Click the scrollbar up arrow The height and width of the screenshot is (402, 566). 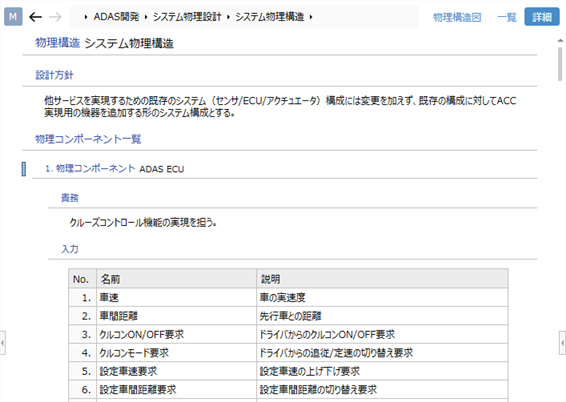click(560, 40)
